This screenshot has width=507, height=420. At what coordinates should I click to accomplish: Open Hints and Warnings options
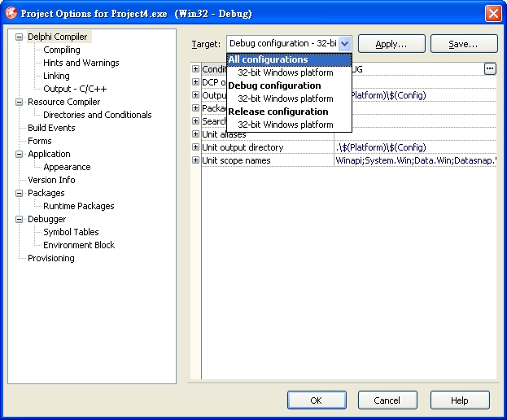point(81,63)
